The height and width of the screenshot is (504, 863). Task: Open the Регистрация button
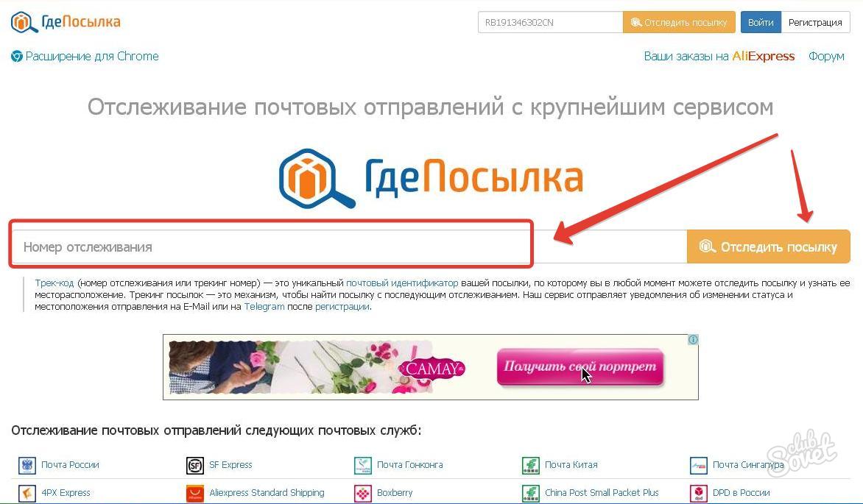(x=815, y=23)
